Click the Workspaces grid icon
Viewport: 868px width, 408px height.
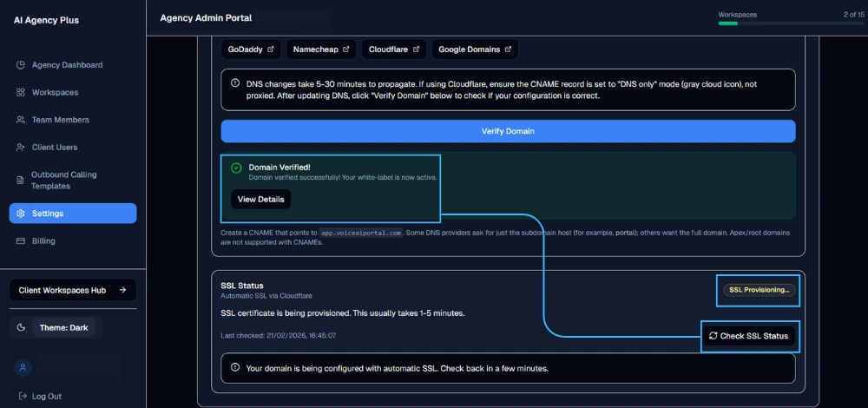tap(21, 92)
